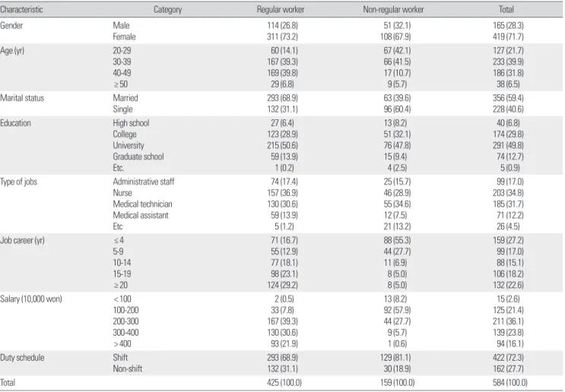The height and width of the screenshot is (392, 565).
Task: Click the 'College' category cell
Action: [x=125, y=134]
